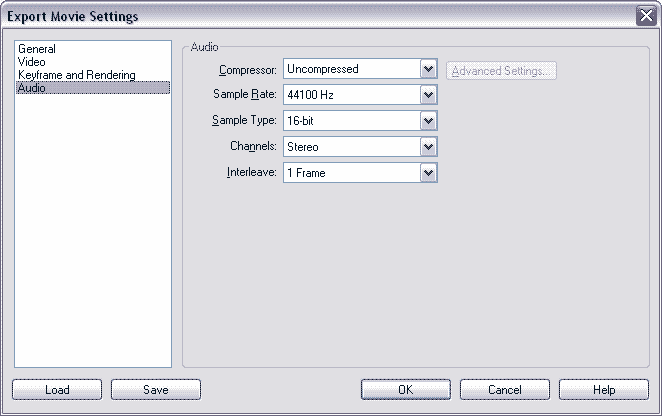Cancel the Export Movie Settings dialog
Screen dimensions: 662x416
[504, 390]
